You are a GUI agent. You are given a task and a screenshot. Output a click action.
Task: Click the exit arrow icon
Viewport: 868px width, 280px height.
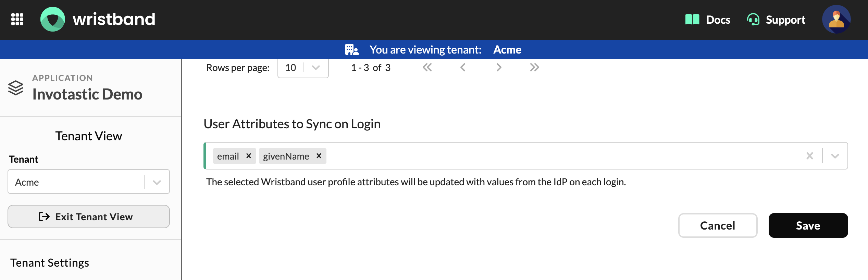44,217
